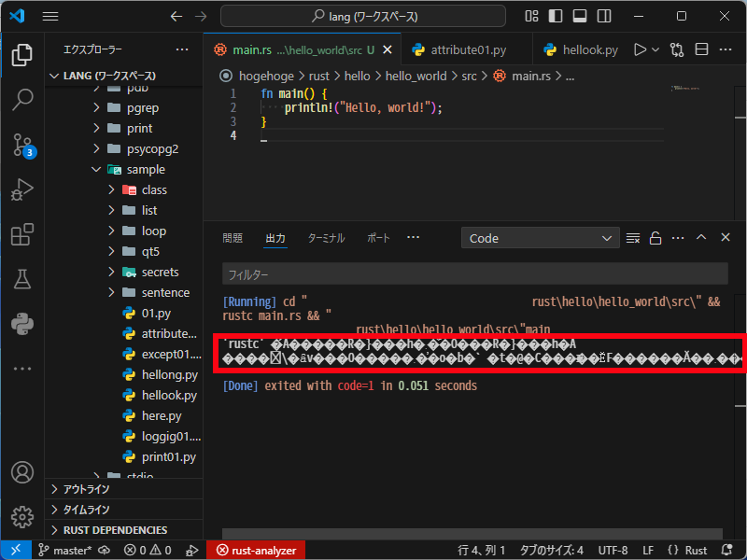Open the hamburger application menu
Viewport: 747px width, 560px height.
[50, 16]
